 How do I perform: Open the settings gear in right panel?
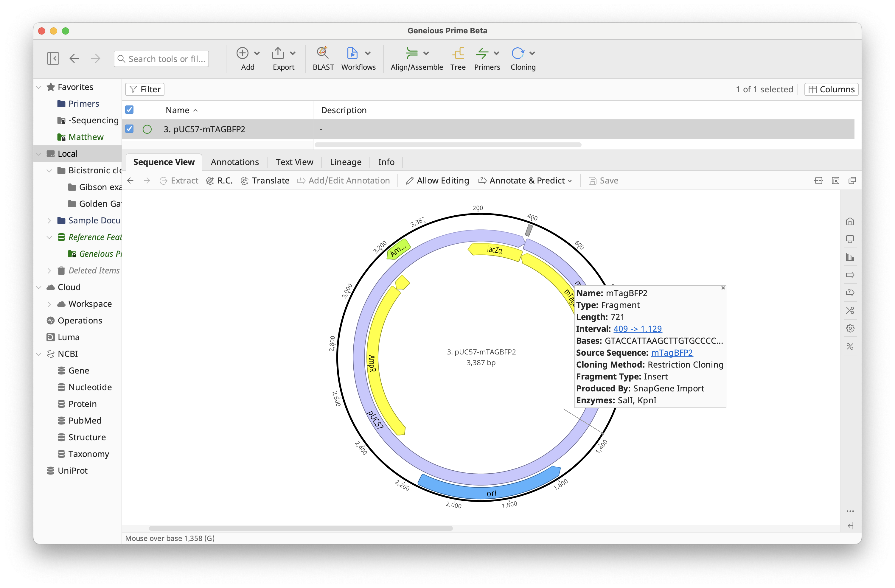click(x=850, y=328)
